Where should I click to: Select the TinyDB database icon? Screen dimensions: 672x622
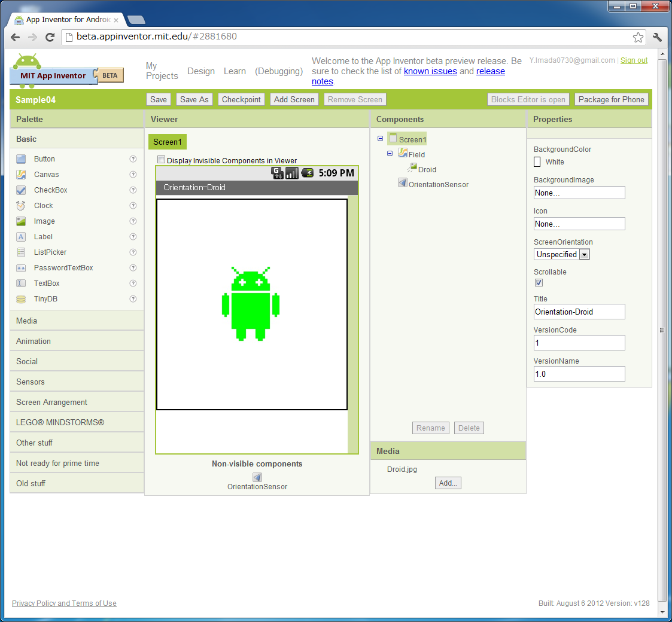[x=21, y=299]
